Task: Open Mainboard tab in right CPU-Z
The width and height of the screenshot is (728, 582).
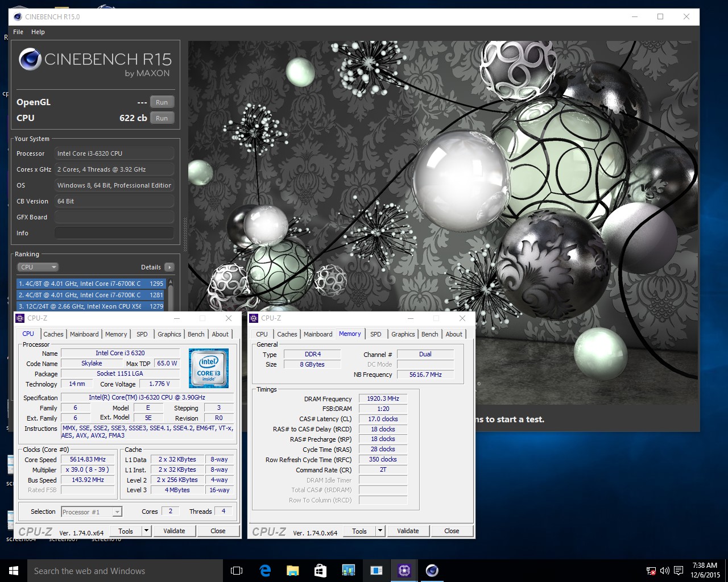Action: pos(318,334)
